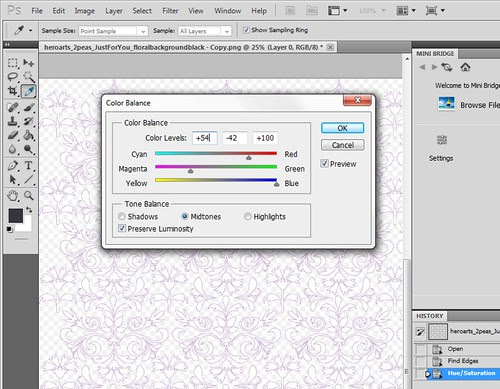Click the Magenta-Green slider handle

point(190,171)
